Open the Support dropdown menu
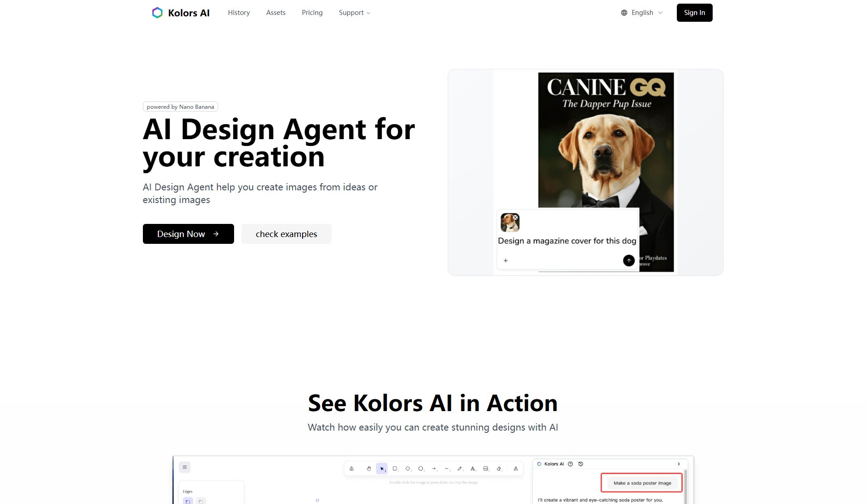This screenshot has height=504, width=866. point(354,13)
